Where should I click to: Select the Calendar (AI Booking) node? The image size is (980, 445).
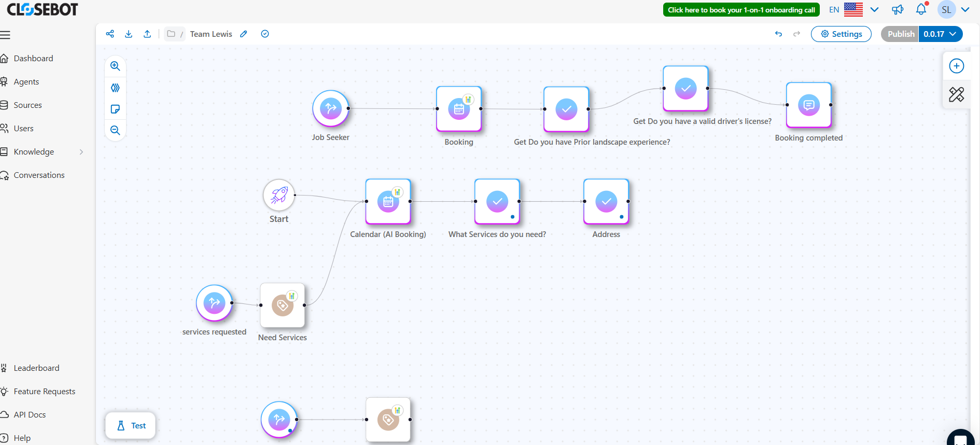tap(388, 202)
